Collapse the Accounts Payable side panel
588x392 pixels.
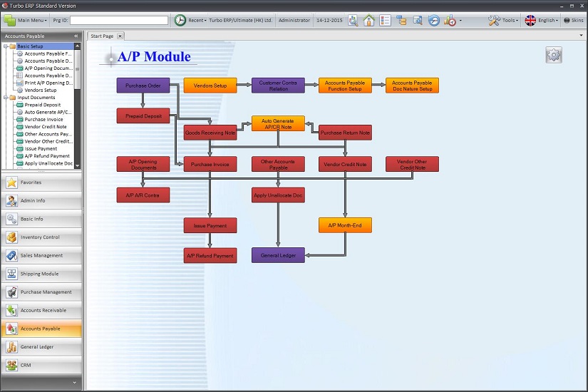pos(76,36)
